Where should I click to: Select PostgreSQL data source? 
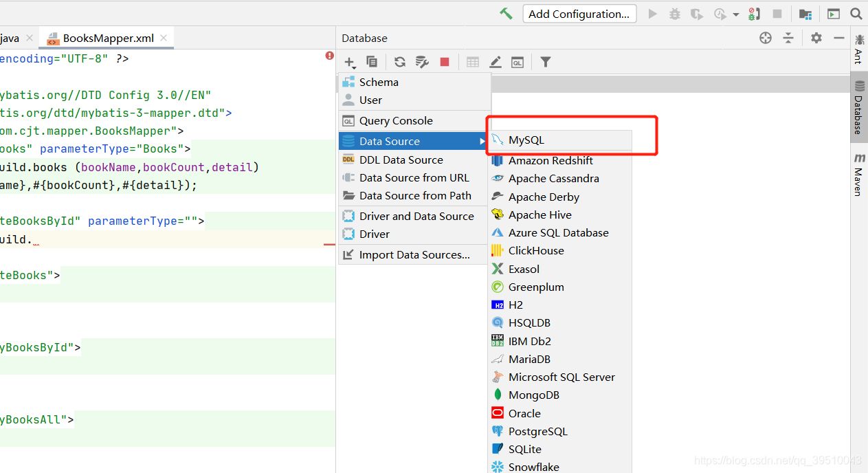pyautogui.click(x=559, y=431)
